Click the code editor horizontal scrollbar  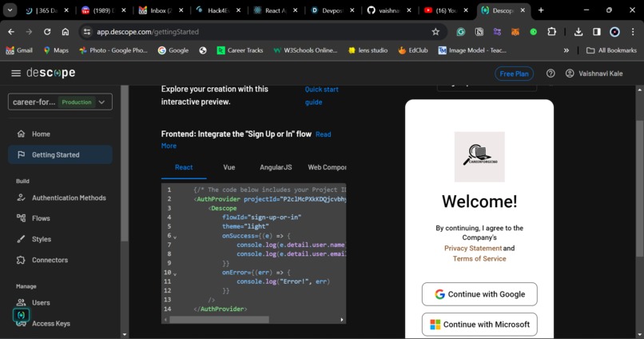(219, 319)
